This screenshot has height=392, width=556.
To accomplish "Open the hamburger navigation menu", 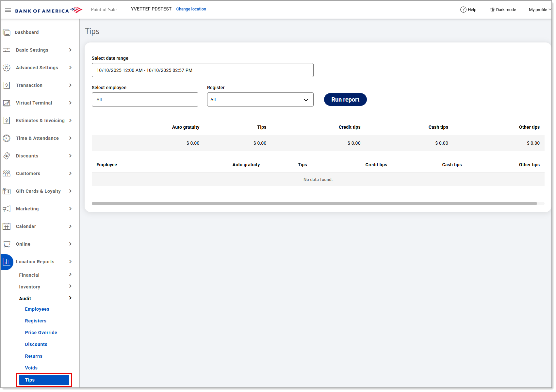I will 8,10.
